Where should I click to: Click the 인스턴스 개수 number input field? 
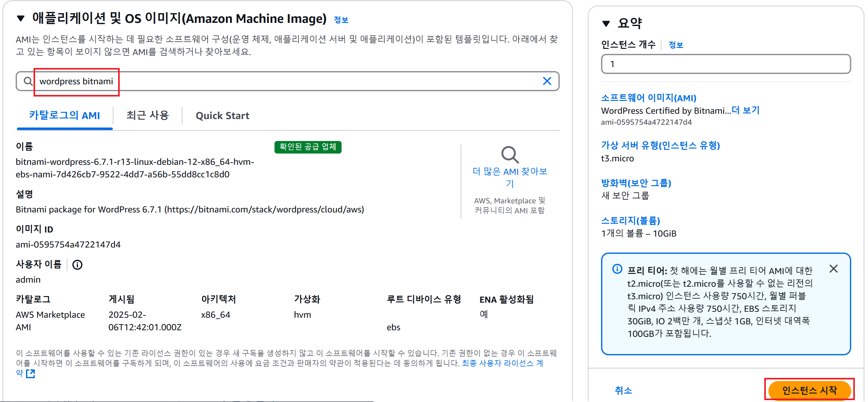click(x=725, y=64)
